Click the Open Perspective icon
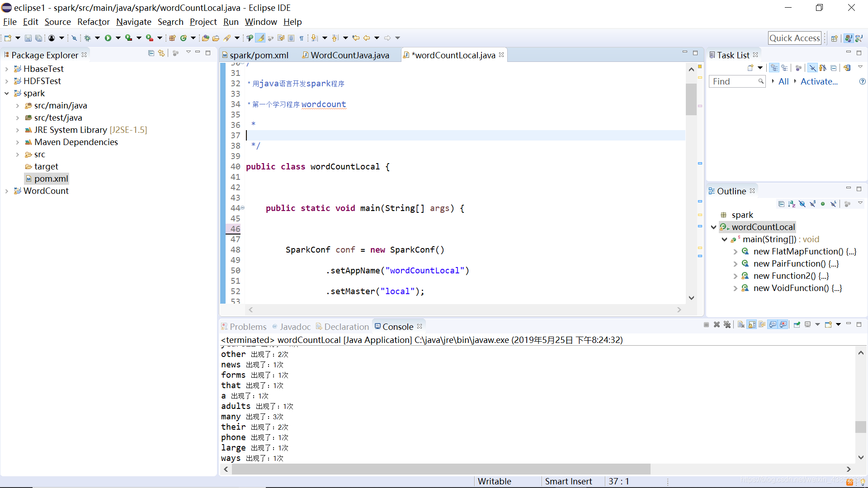868x488 pixels. pos(835,38)
